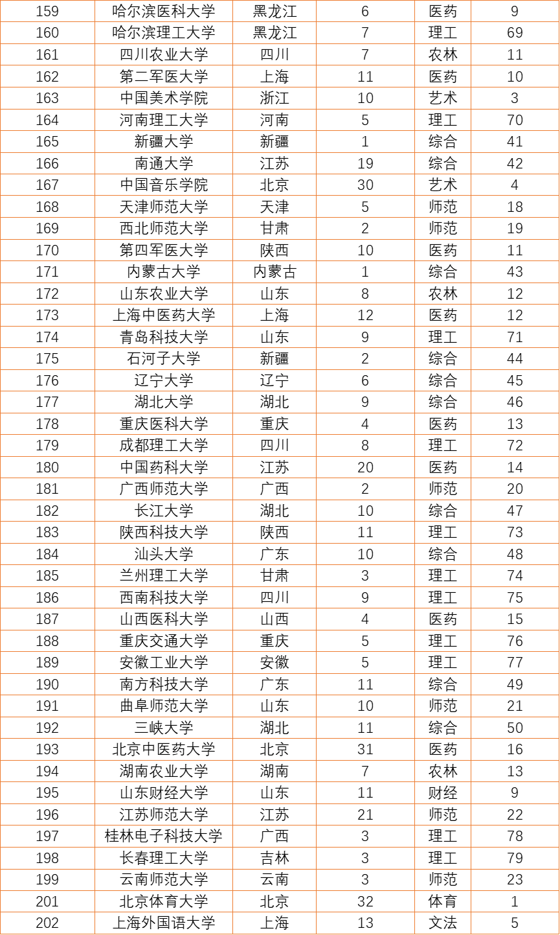Select type 文法 in row 202
560x935 pixels.
pos(443,923)
